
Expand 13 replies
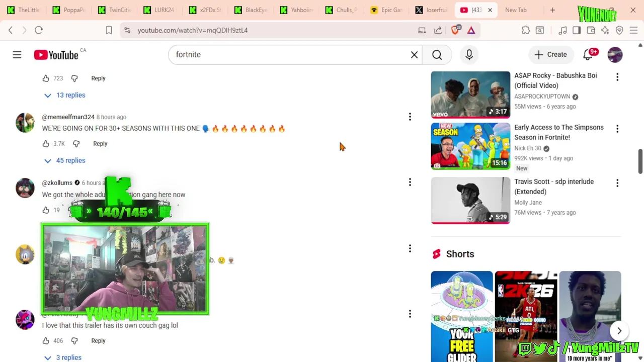coord(64,95)
